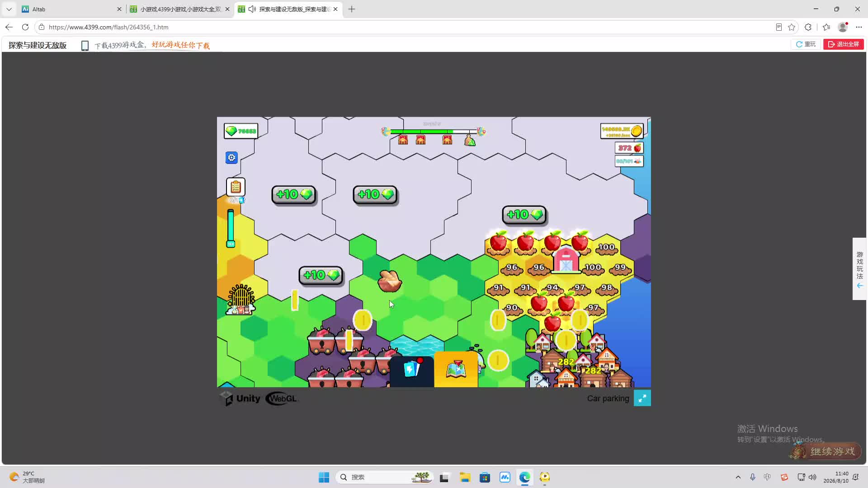The image size is (868, 488).
Task: Claim the +10 gem reward above the bread basket
Action: [375, 194]
